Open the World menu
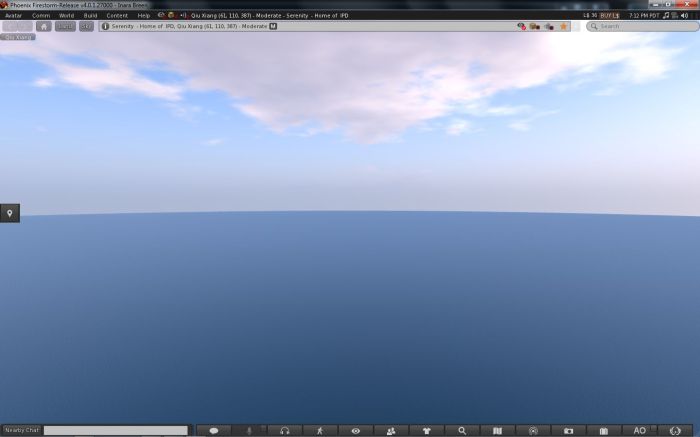 point(66,16)
